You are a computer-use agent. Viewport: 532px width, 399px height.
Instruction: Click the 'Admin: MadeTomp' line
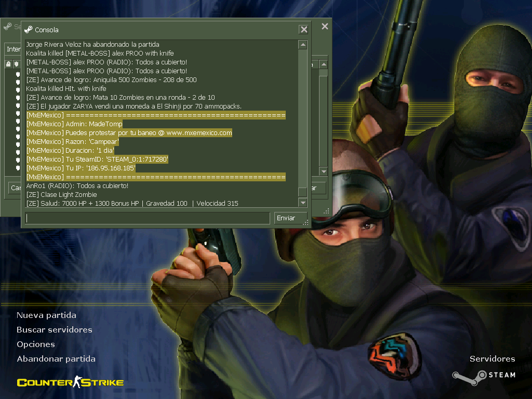click(x=74, y=124)
